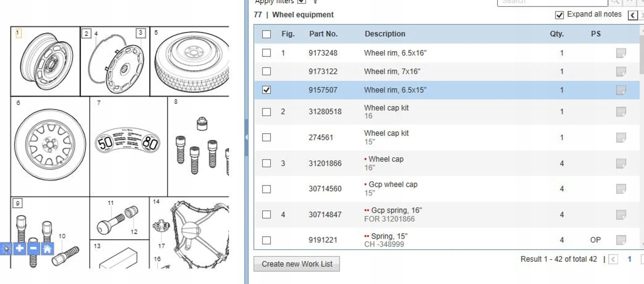Viewport: 644px width, 284px height.
Task: Toggle the select-all checkbox in table header
Action: click(266, 34)
